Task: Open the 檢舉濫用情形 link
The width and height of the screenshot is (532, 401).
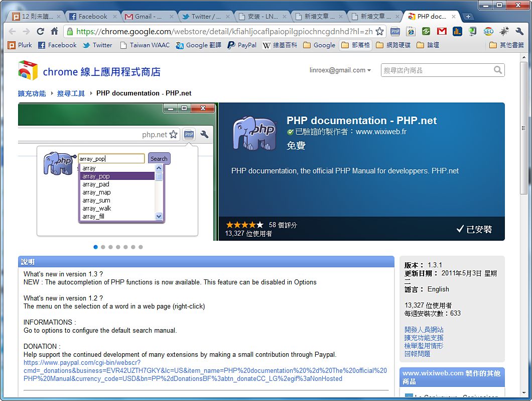Action: point(424,346)
